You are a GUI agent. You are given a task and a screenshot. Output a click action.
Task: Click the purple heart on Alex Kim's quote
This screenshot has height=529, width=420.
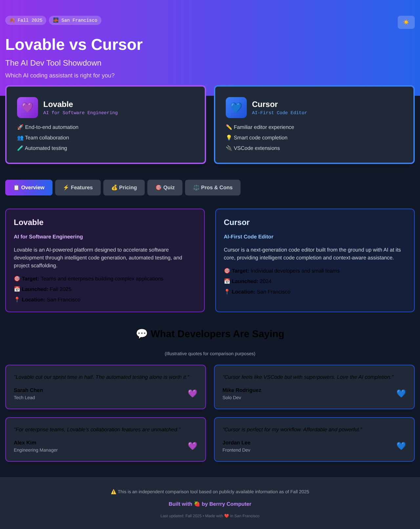(193, 446)
